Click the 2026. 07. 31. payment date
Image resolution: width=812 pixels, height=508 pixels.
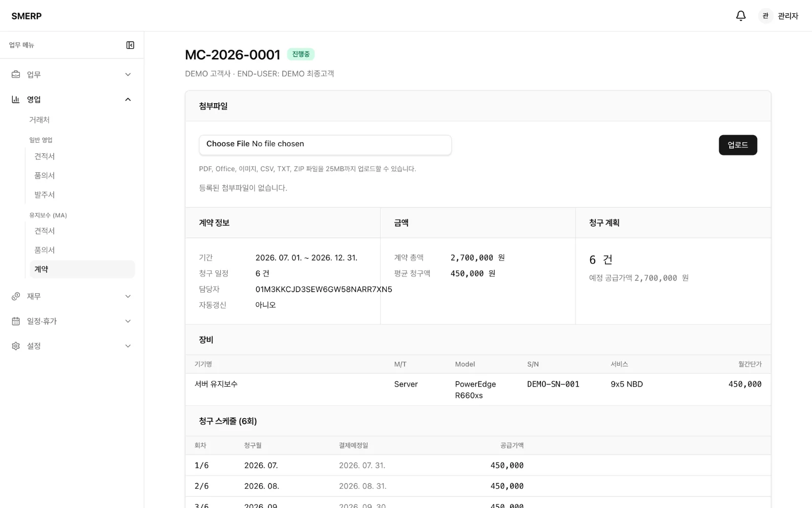point(362,466)
